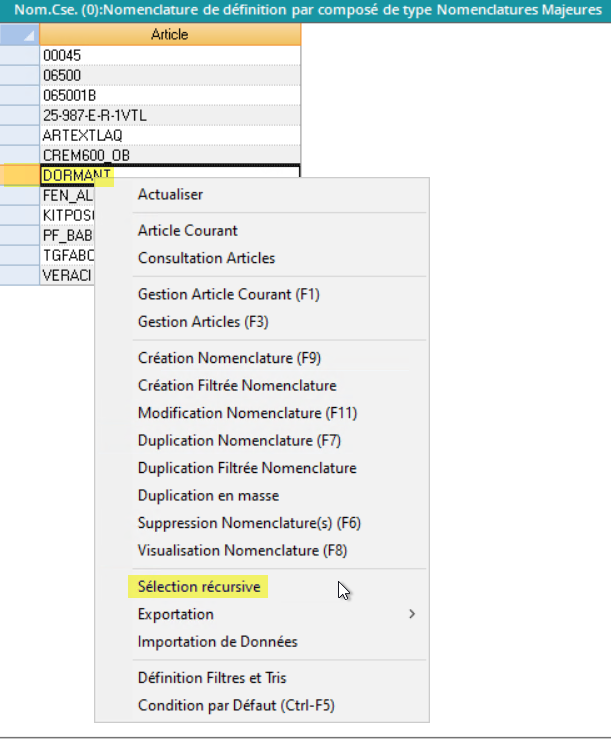Choose Duplication en masse
Image resolution: width=611 pixels, height=739 pixels.
coord(208,495)
